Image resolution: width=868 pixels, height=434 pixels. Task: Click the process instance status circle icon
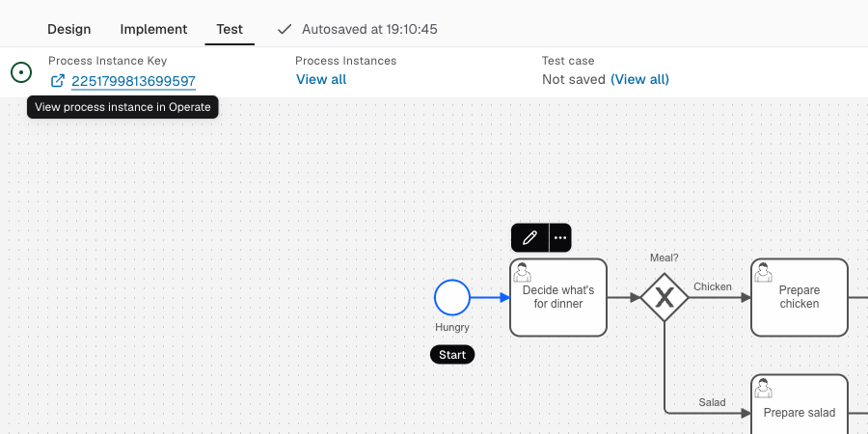[x=21, y=72]
